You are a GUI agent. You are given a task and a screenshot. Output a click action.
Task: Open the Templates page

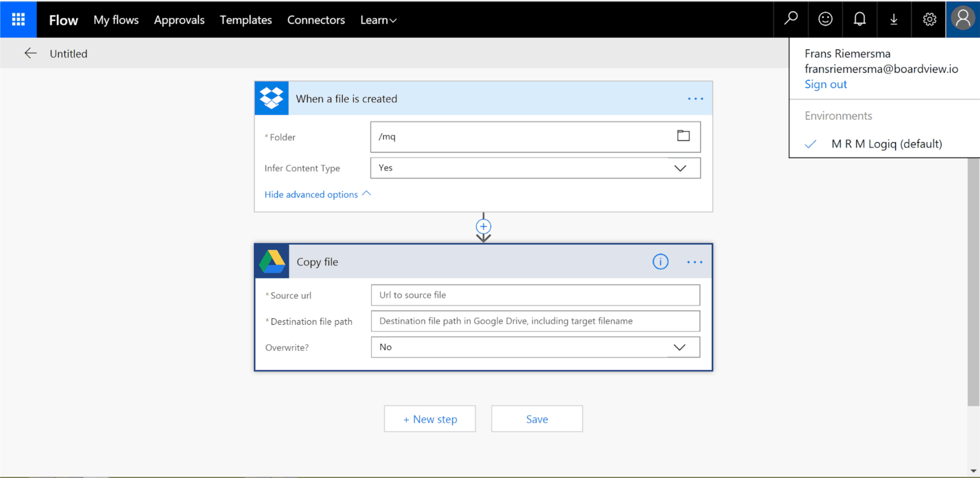[x=246, y=20]
